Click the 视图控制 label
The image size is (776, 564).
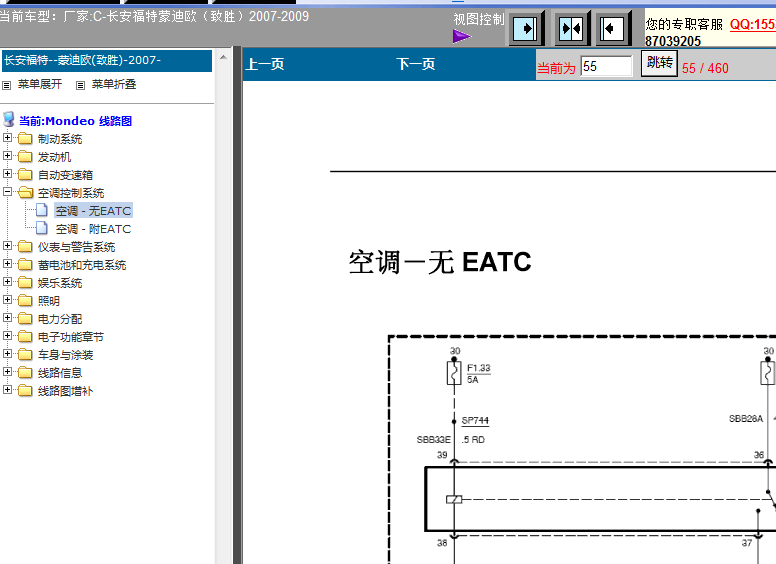click(x=479, y=19)
